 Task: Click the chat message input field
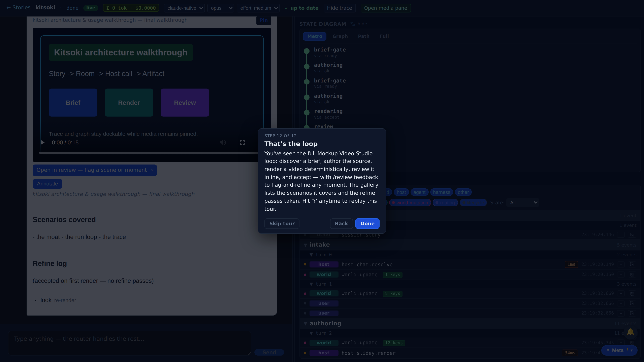129,343
